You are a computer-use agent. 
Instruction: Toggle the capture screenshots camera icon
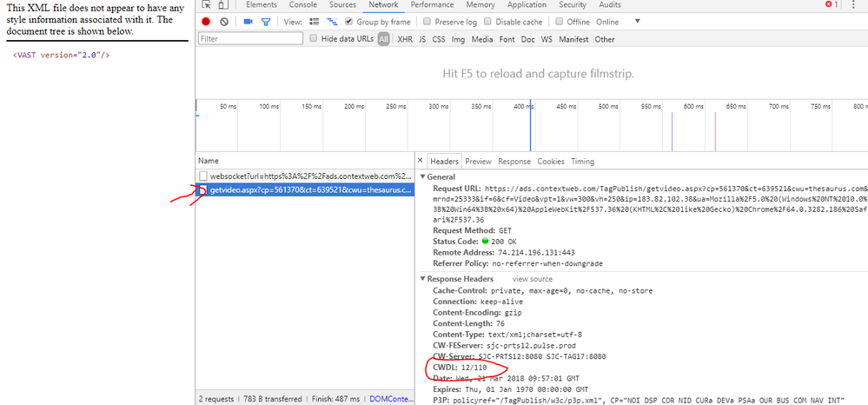tap(248, 22)
